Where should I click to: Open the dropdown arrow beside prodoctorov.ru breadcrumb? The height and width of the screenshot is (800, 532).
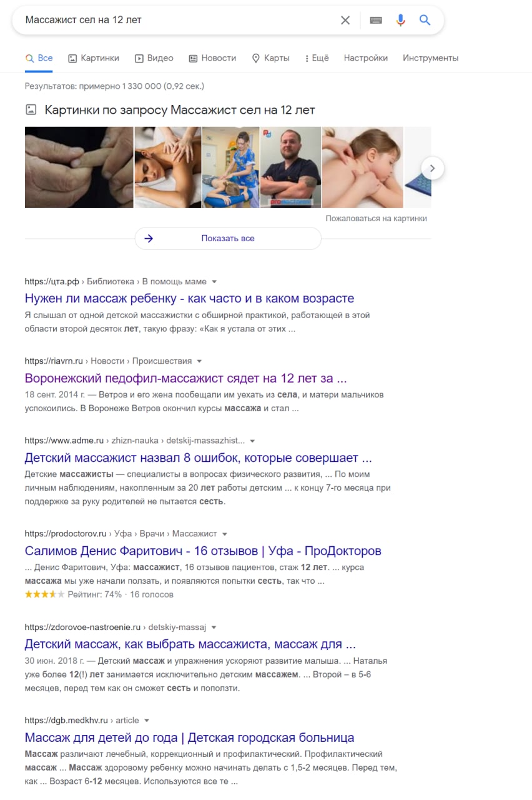(225, 534)
